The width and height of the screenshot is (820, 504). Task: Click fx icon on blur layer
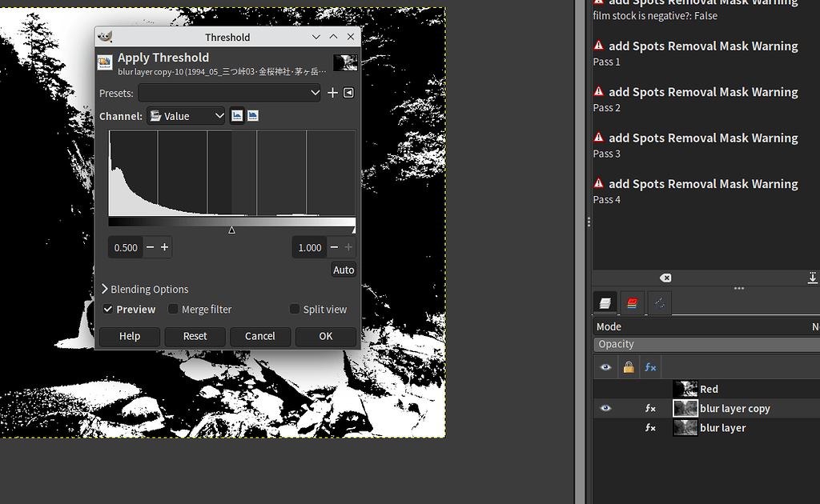(650, 428)
